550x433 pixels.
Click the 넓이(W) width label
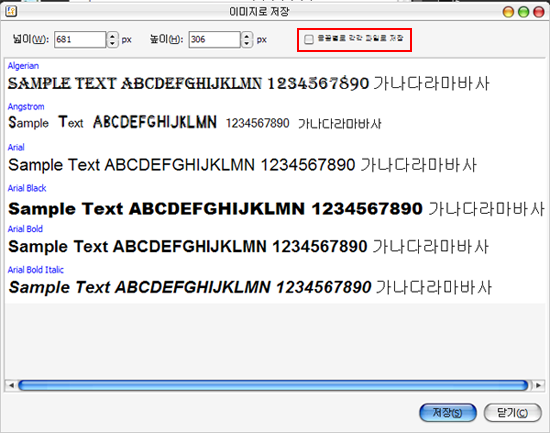tap(31, 39)
